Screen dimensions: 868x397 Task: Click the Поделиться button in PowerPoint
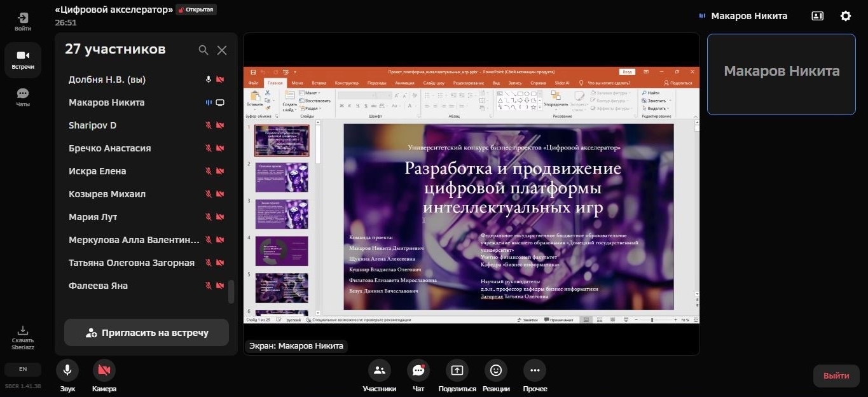(x=678, y=83)
